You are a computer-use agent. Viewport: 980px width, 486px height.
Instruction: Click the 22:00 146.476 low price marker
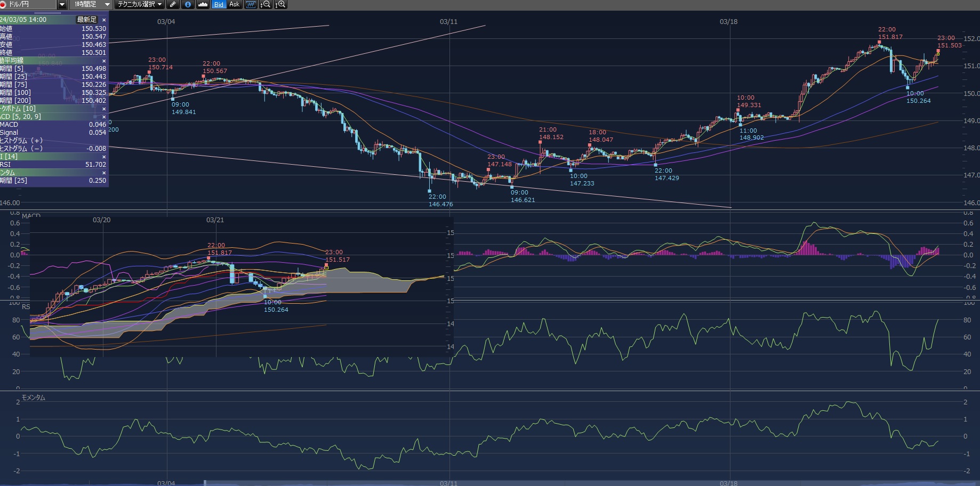[429, 190]
